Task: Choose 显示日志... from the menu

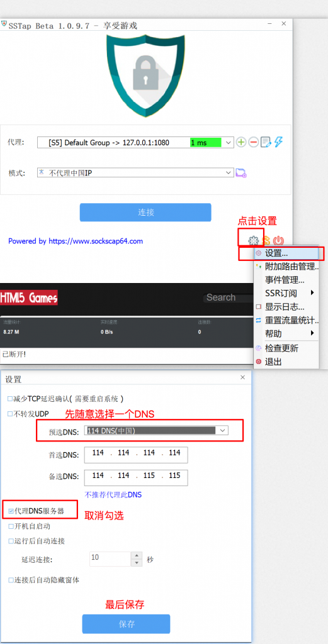Action: 287,307
